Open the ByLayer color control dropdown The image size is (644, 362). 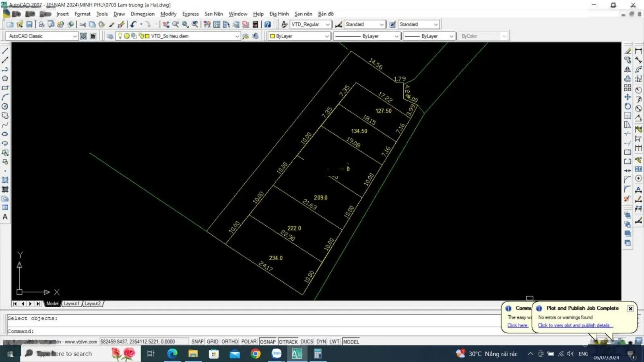coord(326,36)
